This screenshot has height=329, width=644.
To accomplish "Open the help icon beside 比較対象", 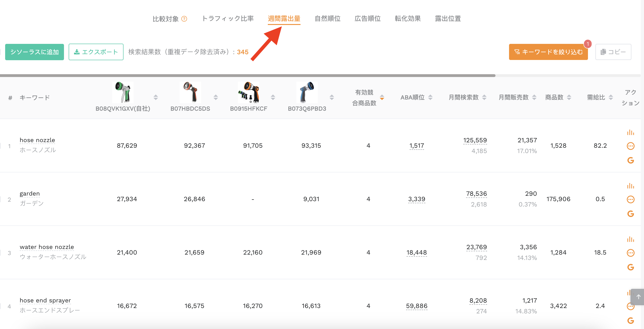I will (184, 19).
